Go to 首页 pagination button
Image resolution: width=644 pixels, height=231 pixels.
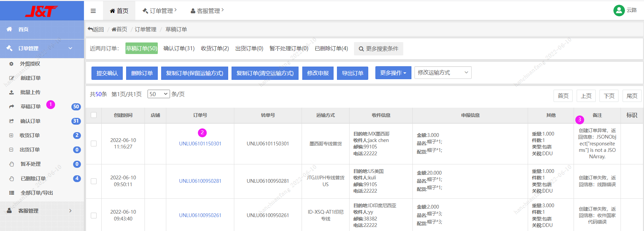(x=563, y=96)
